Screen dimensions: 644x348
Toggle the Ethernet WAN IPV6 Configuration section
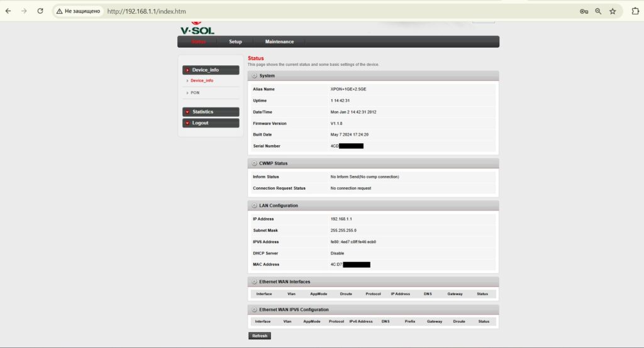pos(255,310)
